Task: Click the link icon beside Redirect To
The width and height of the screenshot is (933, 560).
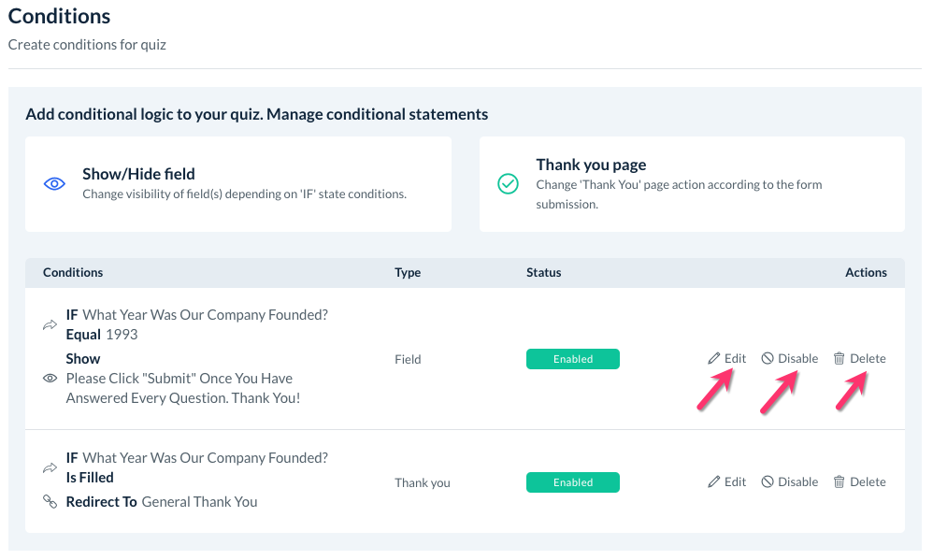Action: coord(50,502)
